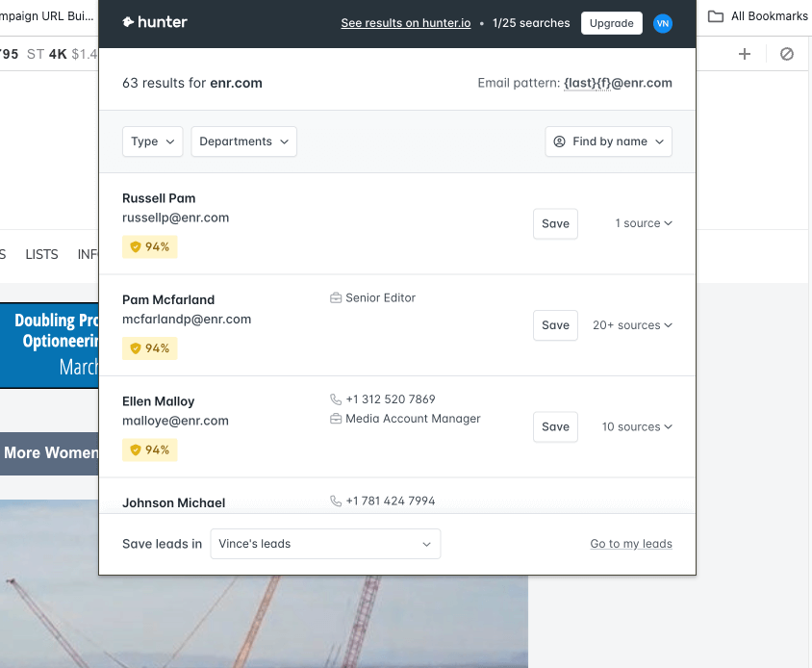Click the email mcfarlandp@enr.com
The image size is (812, 668).
tap(187, 320)
